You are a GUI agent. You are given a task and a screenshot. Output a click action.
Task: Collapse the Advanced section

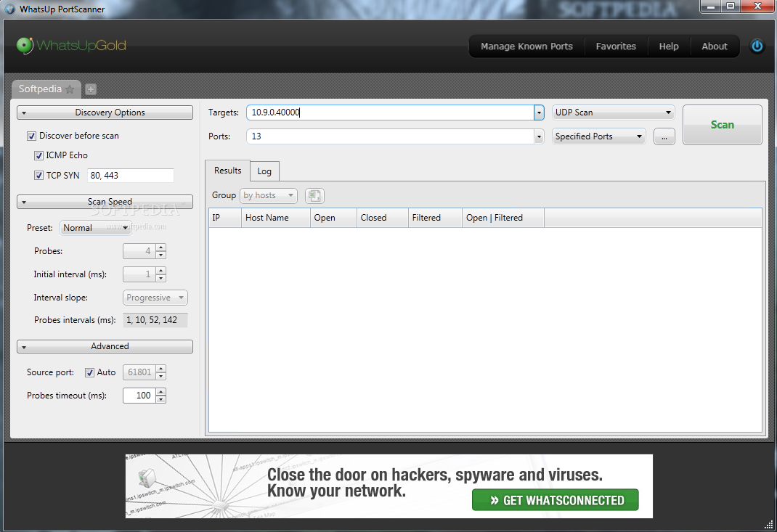tap(105, 346)
